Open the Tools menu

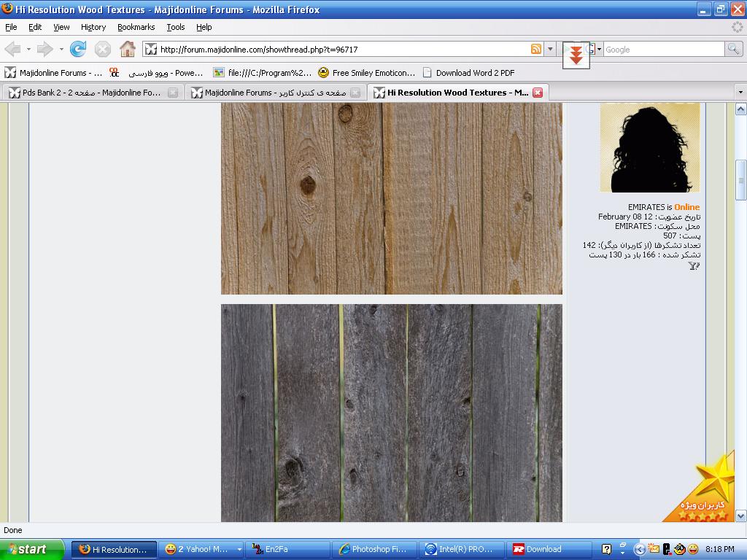(x=176, y=27)
